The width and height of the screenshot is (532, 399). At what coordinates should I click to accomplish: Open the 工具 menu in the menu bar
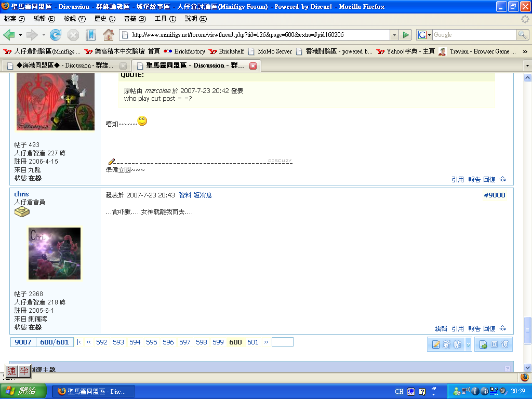tap(165, 18)
